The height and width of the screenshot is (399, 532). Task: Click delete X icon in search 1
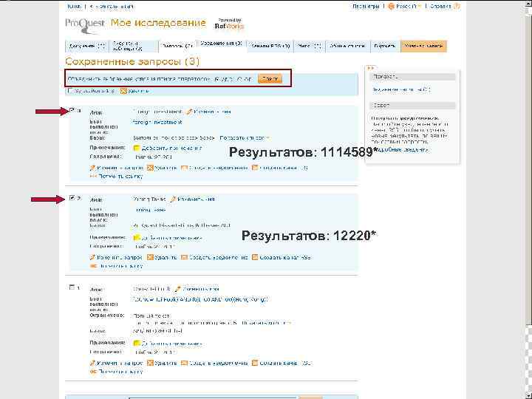pyautogui.click(x=150, y=363)
